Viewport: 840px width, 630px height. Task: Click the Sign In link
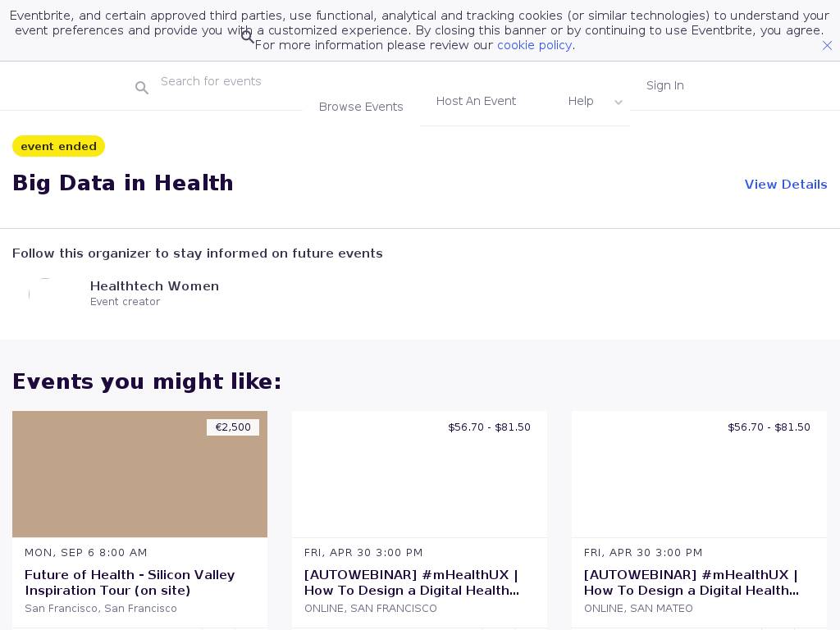(664, 85)
